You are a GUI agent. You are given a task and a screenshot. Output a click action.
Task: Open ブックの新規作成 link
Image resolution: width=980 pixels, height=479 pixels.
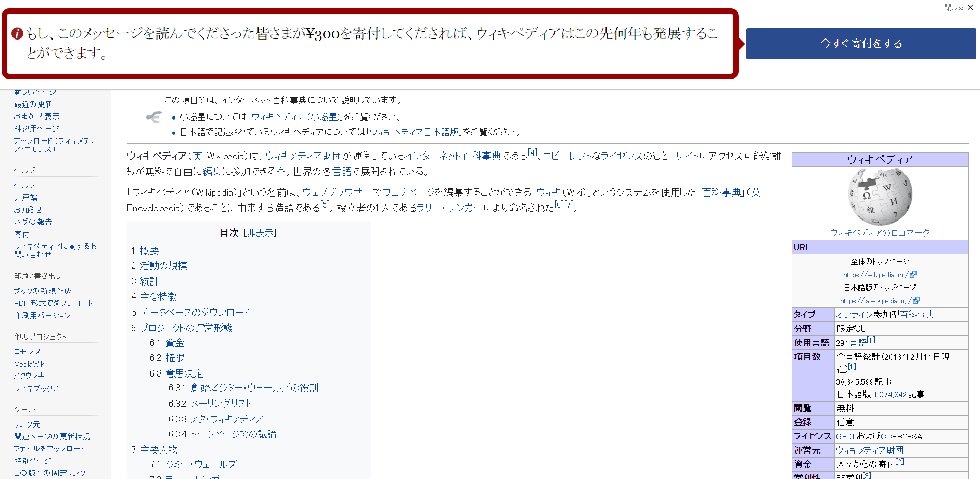tap(43, 291)
